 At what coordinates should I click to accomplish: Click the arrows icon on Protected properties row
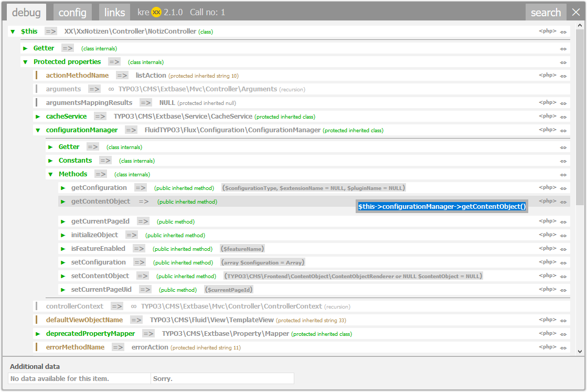point(563,63)
